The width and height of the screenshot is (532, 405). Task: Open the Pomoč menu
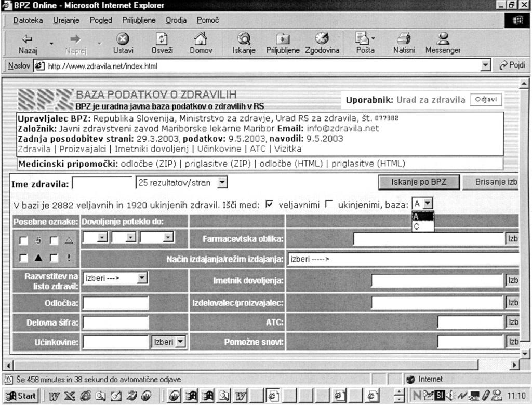point(208,20)
